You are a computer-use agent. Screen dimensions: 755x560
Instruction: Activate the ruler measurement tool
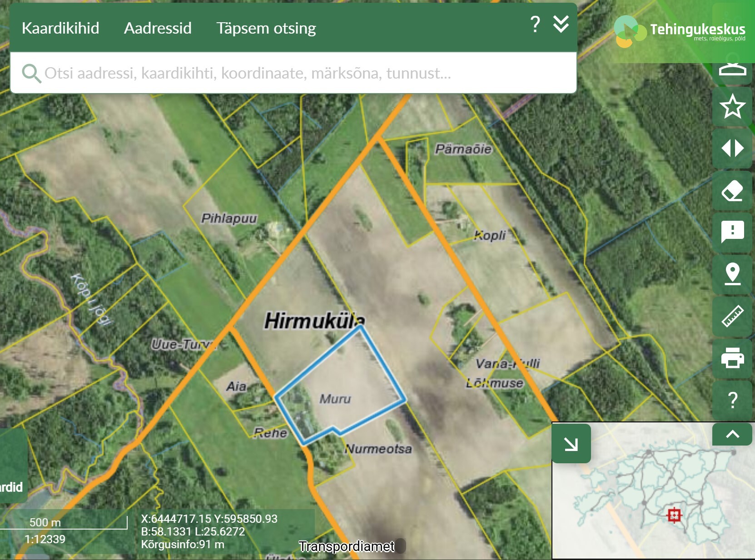coord(732,316)
